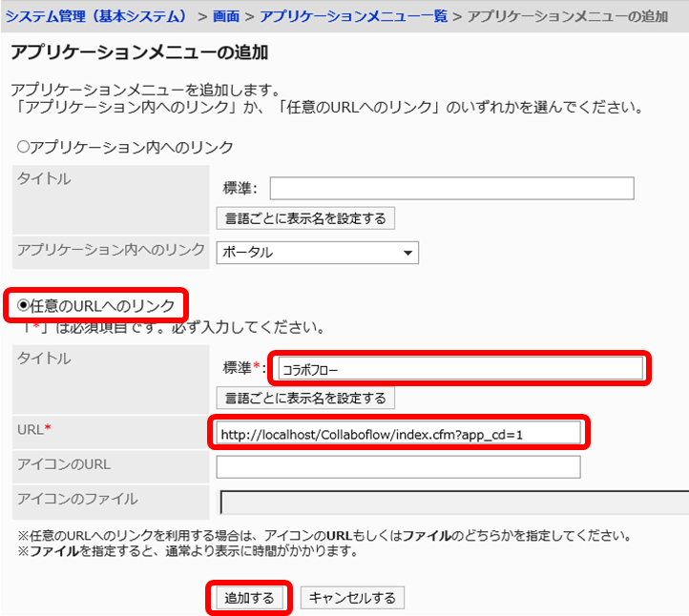The height and width of the screenshot is (616, 689).
Task: Select アプリケーション内へのリンク radio button
Action: click(x=23, y=146)
